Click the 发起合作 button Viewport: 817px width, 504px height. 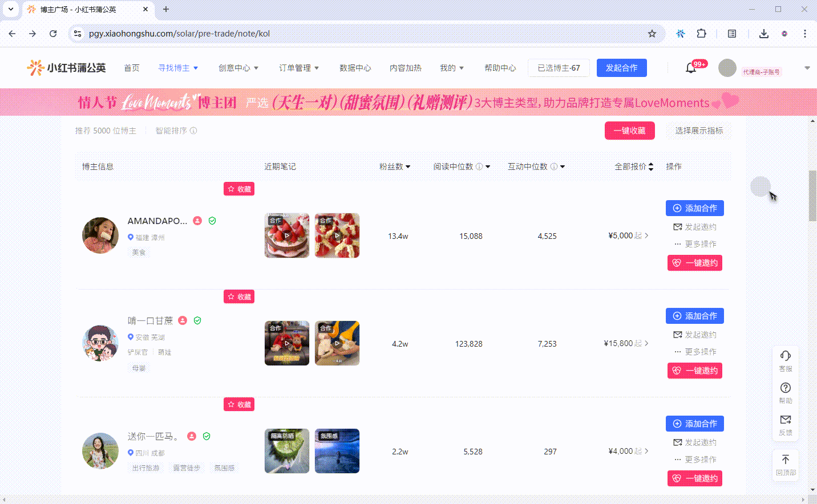click(621, 68)
